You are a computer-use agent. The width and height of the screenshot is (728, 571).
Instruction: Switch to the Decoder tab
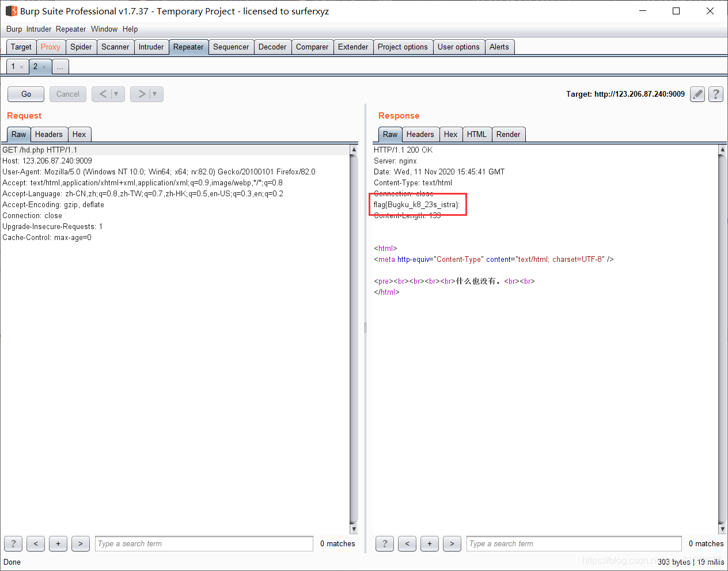pyautogui.click(x=272, y=47)
